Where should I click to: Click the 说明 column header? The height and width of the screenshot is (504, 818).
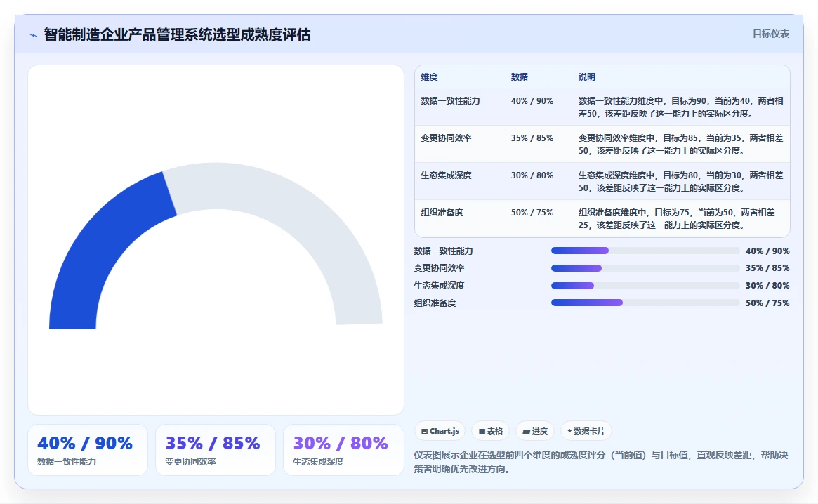tap(586, 77)
